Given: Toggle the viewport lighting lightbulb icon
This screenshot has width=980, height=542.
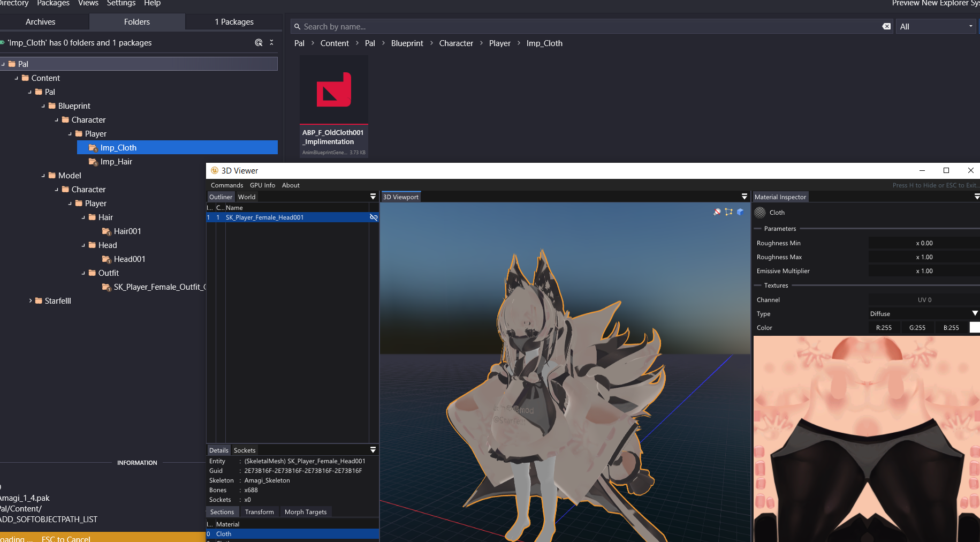Looking at the screenshot, I should pos(717,212).
